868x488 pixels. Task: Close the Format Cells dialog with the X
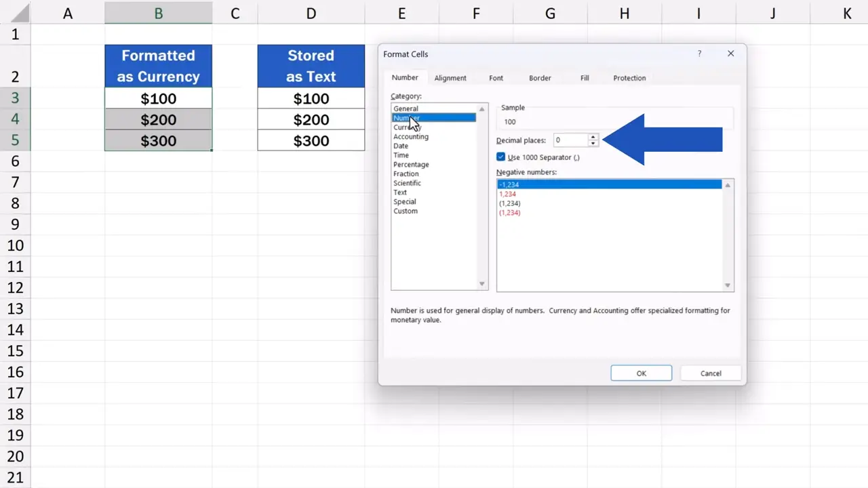click(x=730, y=54)
